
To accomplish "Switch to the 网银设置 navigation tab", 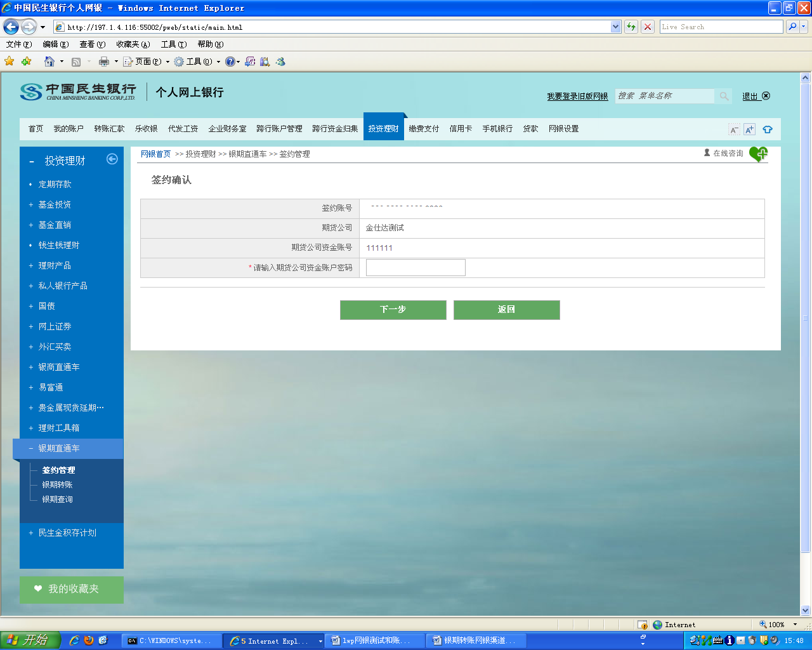I will pos(563,129).
